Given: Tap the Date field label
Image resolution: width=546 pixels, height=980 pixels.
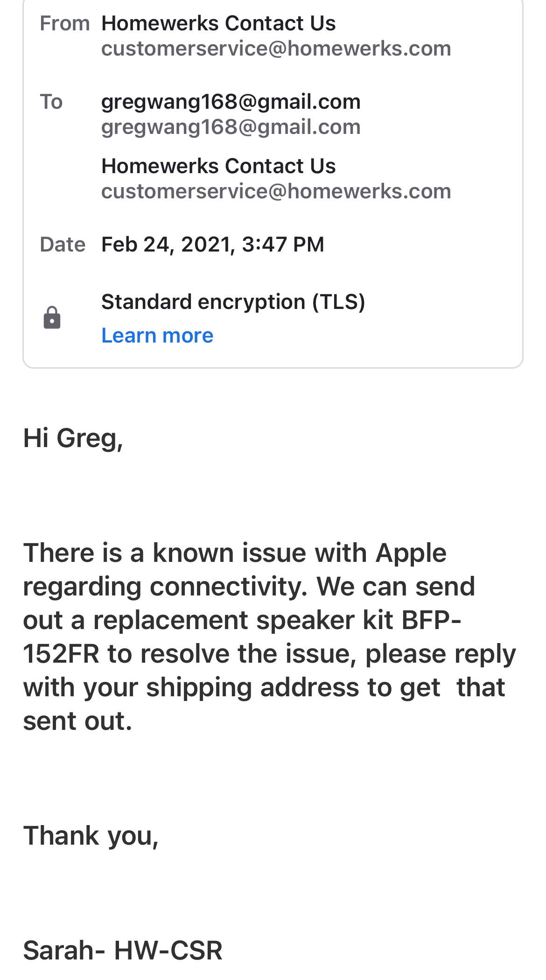Looking at the screenshot, I should click(63, 245).
